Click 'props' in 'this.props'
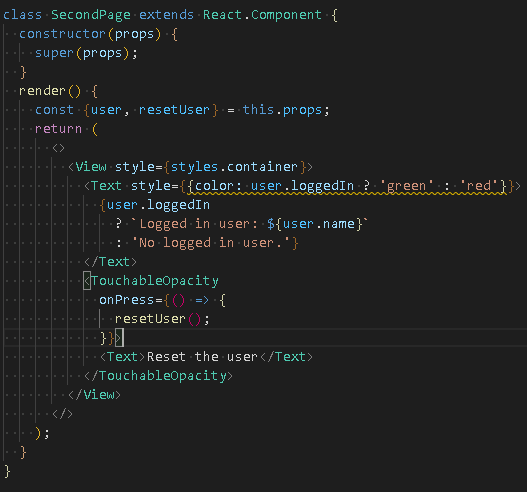This screenshot has width=527, height=492. point(302,110)
